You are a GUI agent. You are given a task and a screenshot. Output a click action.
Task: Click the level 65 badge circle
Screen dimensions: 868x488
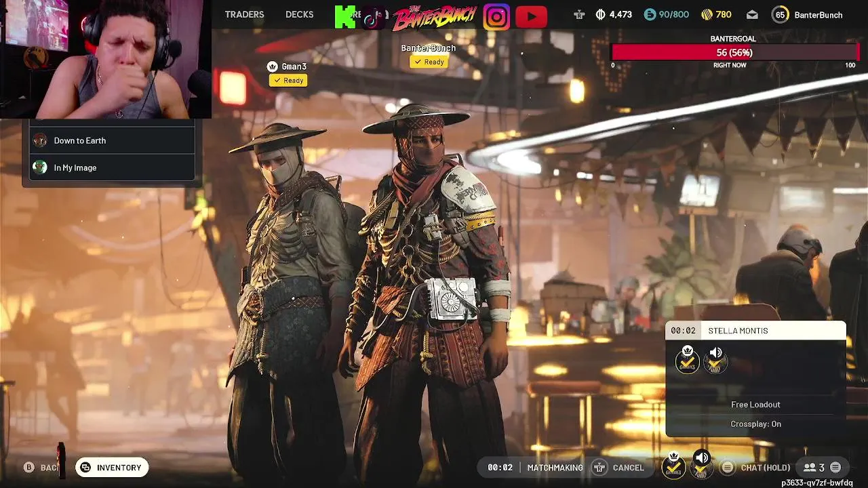point(780,14)
